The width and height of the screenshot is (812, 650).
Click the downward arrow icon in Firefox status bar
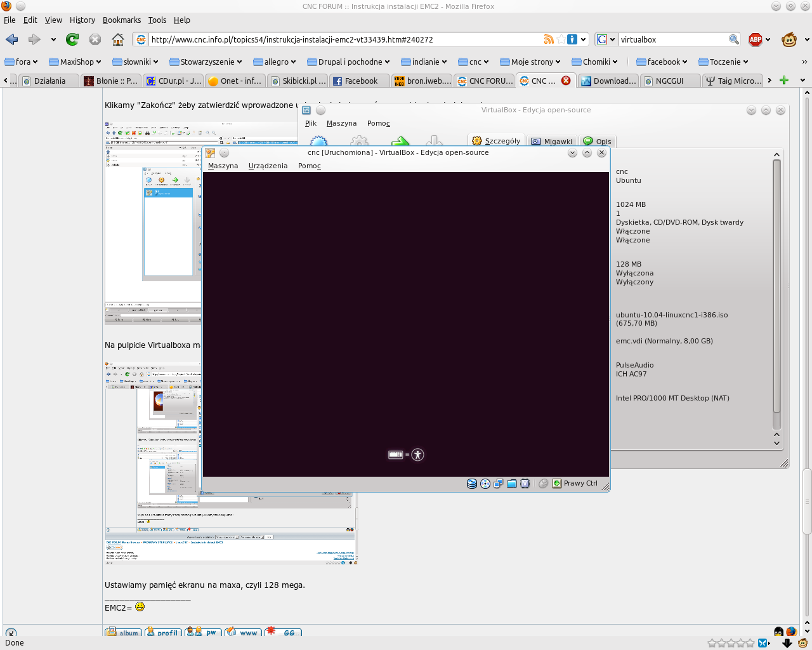(x=787, y=643)
